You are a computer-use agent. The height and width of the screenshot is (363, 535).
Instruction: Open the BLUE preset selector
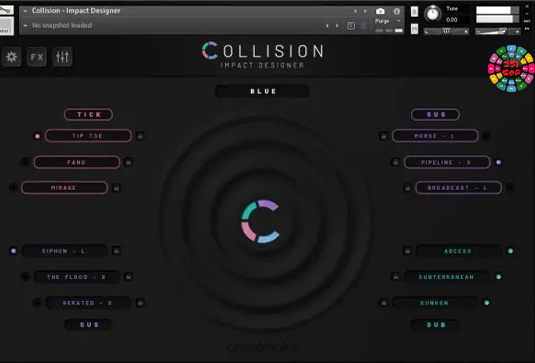[x=262, y=91]
